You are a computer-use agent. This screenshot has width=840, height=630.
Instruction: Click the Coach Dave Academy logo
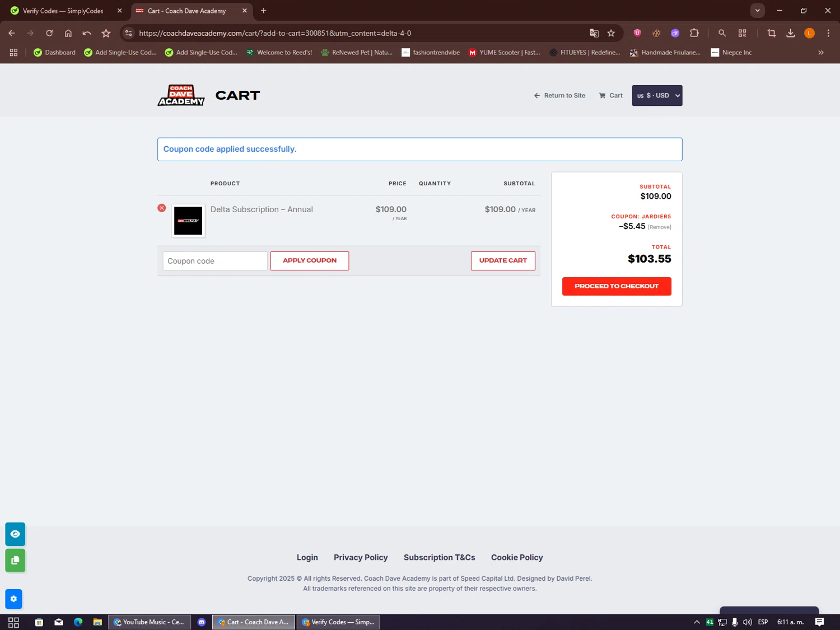[181, 95]
